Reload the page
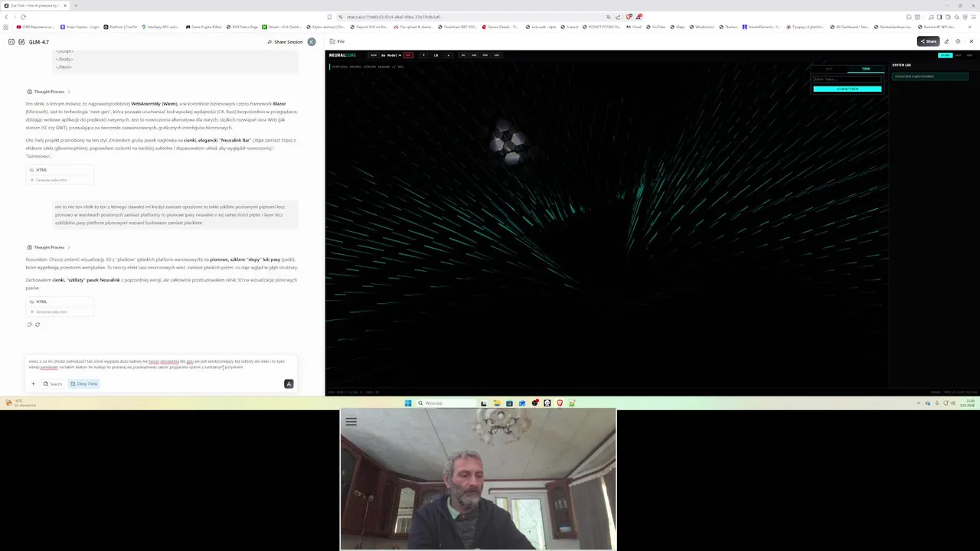The height and width of the screenshot is (551, 980). 23,17
